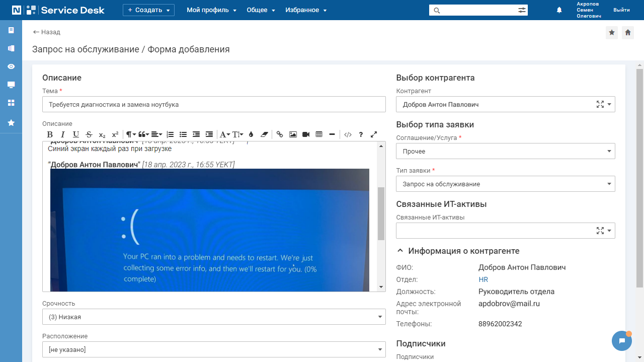The height and width of the screenshot is (362, 644).
Task: Open the board icon in left sidebar
Action: click(11, 48)
